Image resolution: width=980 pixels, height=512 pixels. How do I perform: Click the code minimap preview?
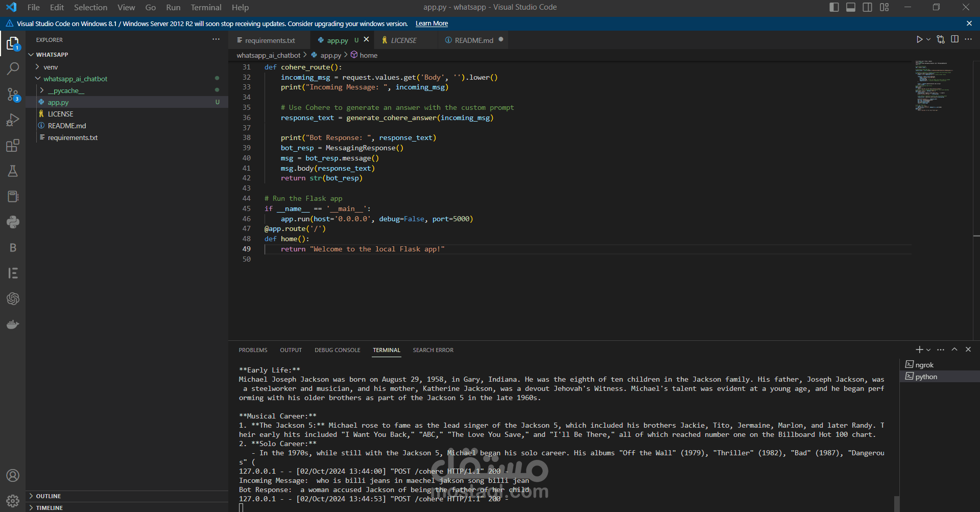[934, 86]
